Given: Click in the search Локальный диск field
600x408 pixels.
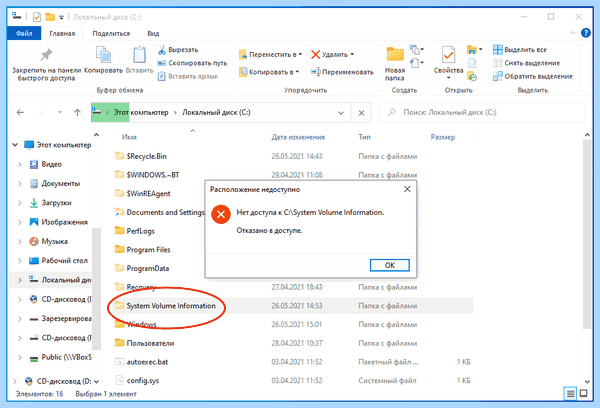Looking at the screenshot, I should (482, 113).
